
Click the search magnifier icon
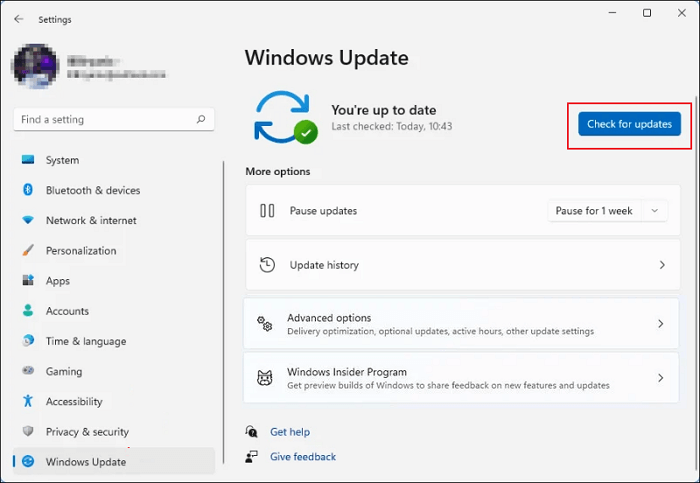click(201, 119)
